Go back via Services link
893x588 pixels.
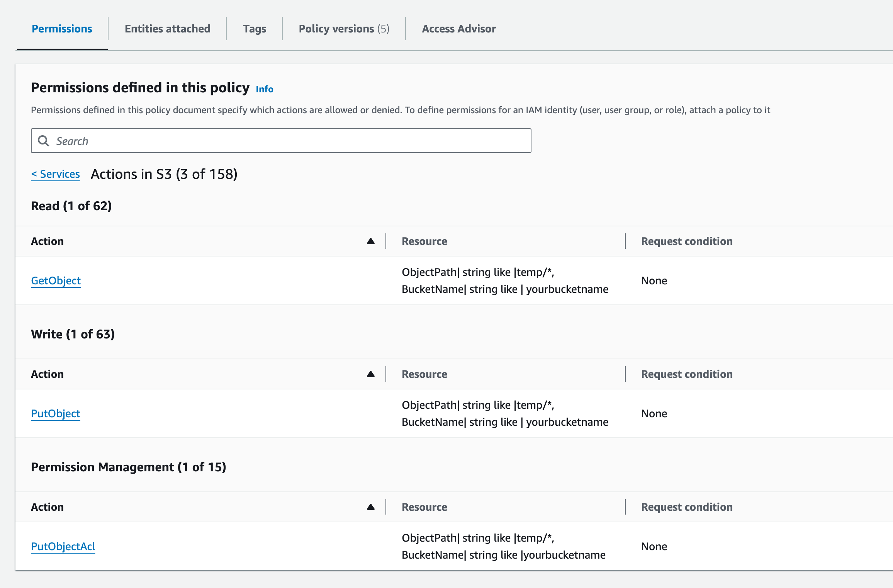56,174
